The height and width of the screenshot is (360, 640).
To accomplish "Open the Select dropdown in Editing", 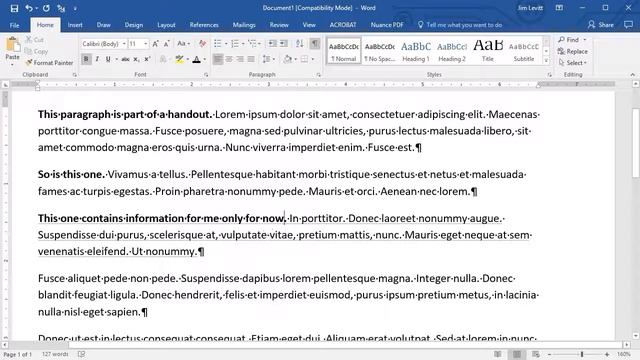I will click(573, 63).
